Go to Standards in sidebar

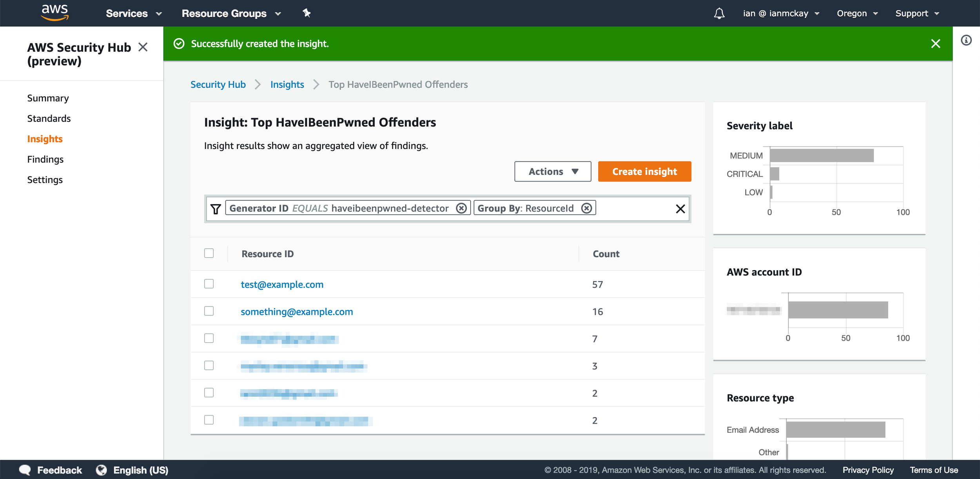49,118
